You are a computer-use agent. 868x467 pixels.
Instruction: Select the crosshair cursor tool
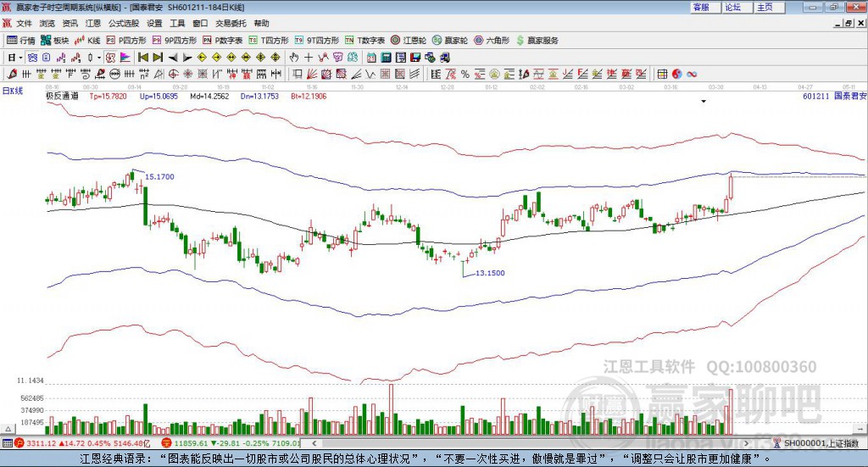[x=309, y=58]
